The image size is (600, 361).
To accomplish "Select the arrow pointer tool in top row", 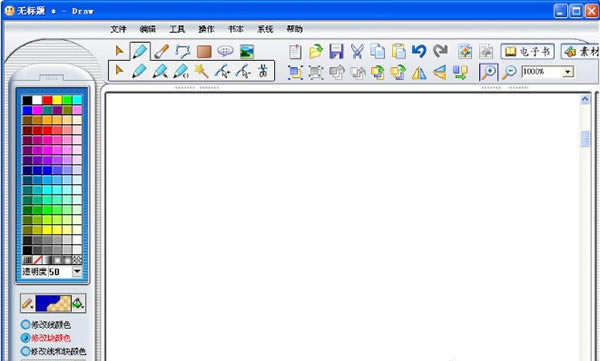I will [119, 51].
